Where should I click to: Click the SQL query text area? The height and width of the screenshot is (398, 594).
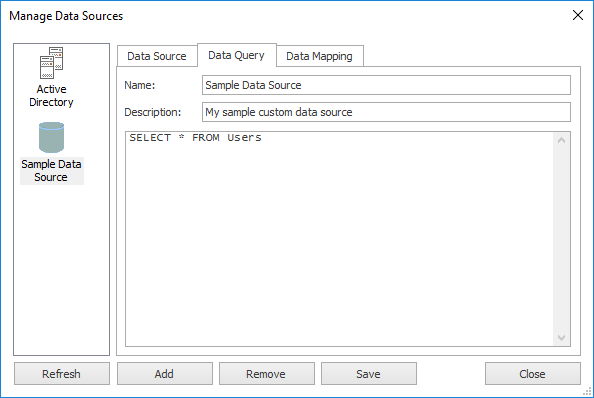339,239
